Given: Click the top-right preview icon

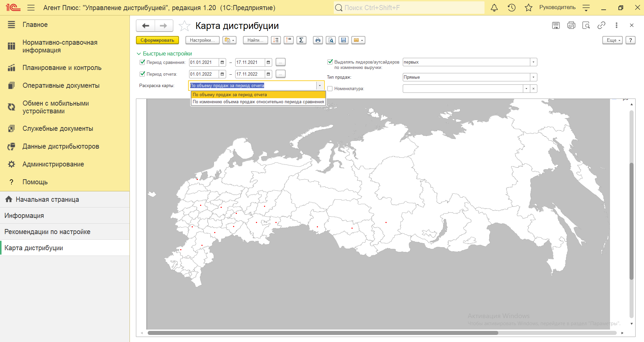Looking at the screenshot, I should [586, 25].
